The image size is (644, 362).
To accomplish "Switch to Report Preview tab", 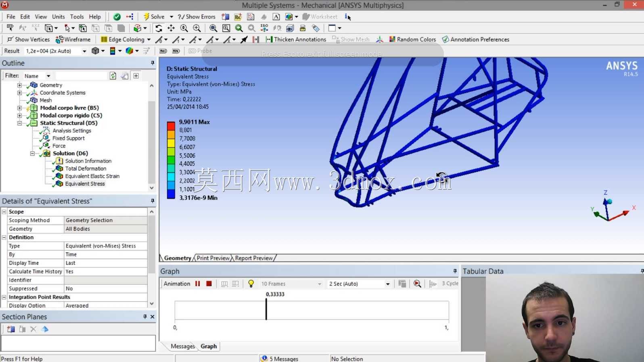I will click(254, 258).
